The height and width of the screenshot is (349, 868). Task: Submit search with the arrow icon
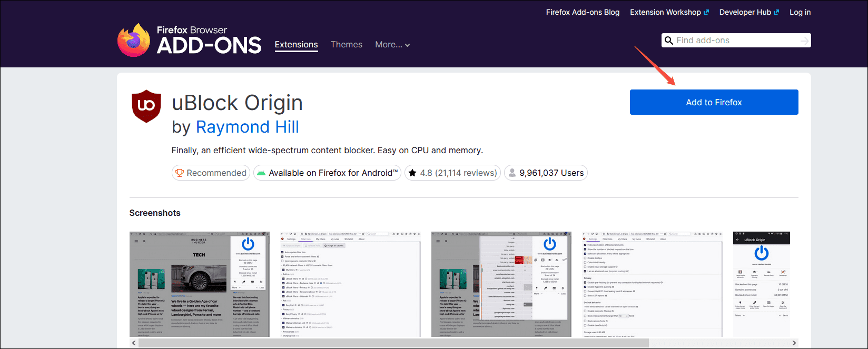[x=804, y=41]
